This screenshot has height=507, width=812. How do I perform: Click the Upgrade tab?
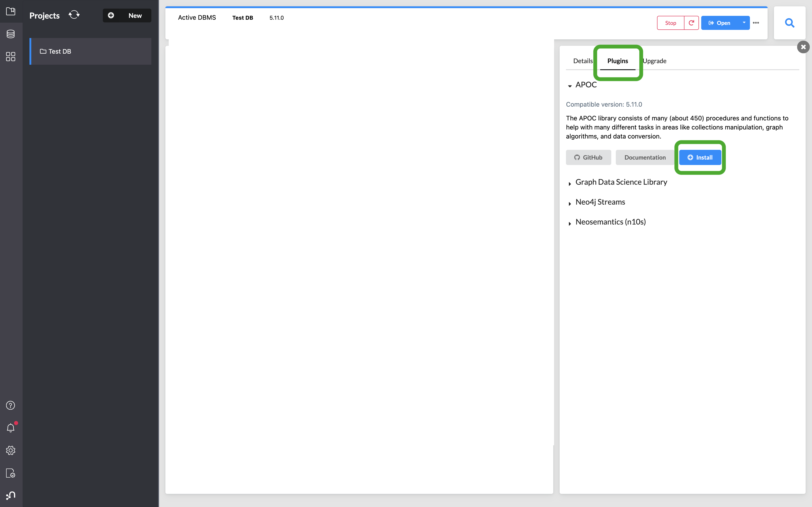[654, 61]
